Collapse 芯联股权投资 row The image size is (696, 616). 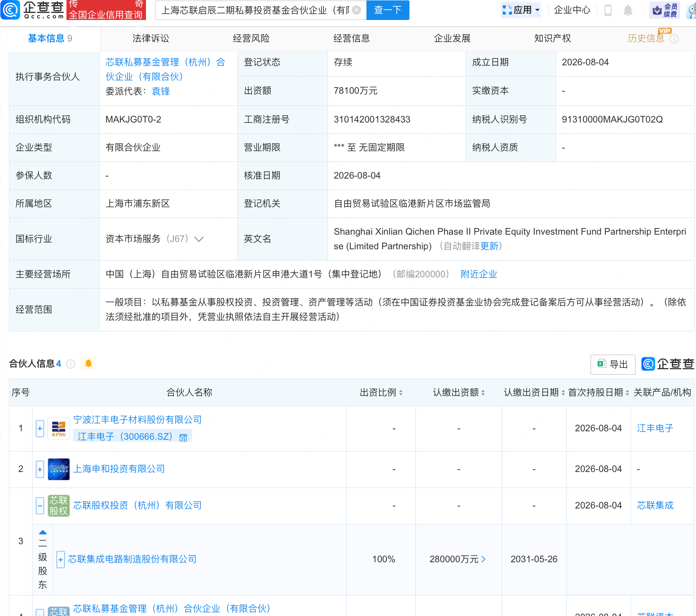pyautogui.click(x=40, y=506)
